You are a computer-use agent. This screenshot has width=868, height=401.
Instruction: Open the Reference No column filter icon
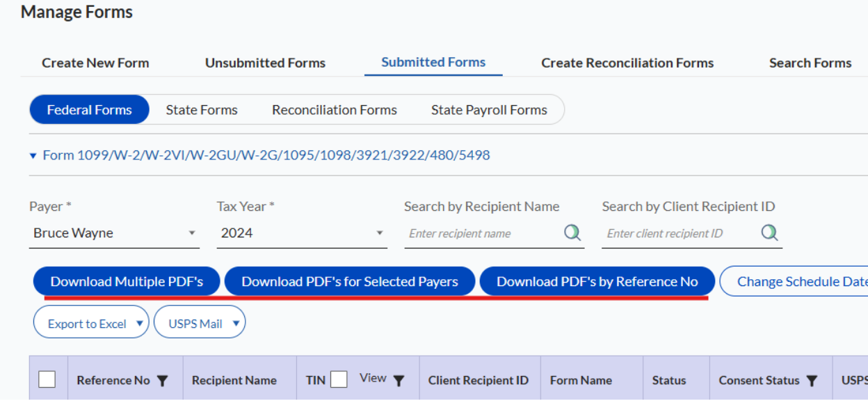click(x=162, y=380)
